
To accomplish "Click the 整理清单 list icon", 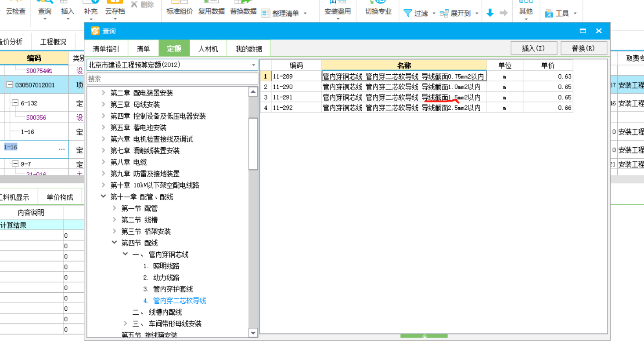I will (x=266, y=13).
